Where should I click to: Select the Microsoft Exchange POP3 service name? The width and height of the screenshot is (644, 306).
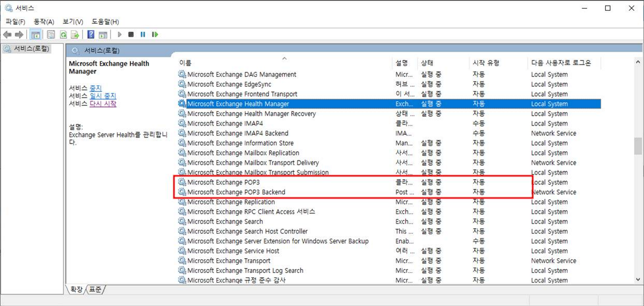tap(223, 182)
